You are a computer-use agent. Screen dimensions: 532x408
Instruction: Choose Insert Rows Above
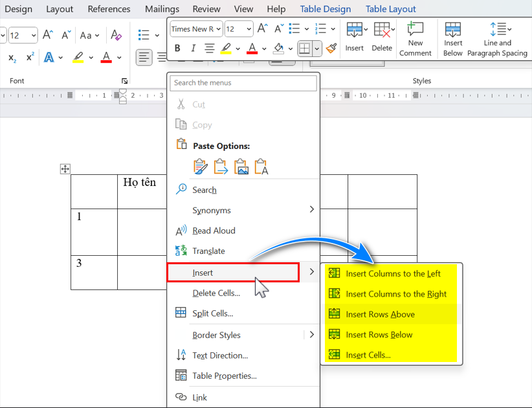pyautogui.click(x=380, y=315)
